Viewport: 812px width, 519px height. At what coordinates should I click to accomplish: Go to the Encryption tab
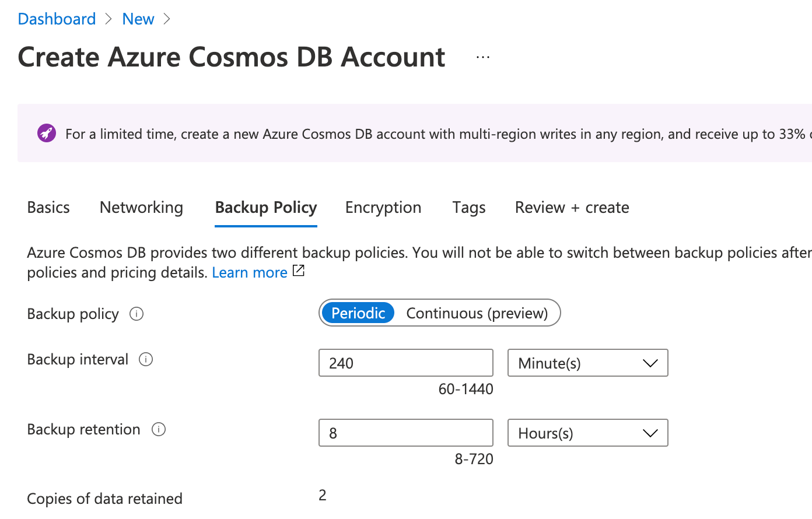383,208
